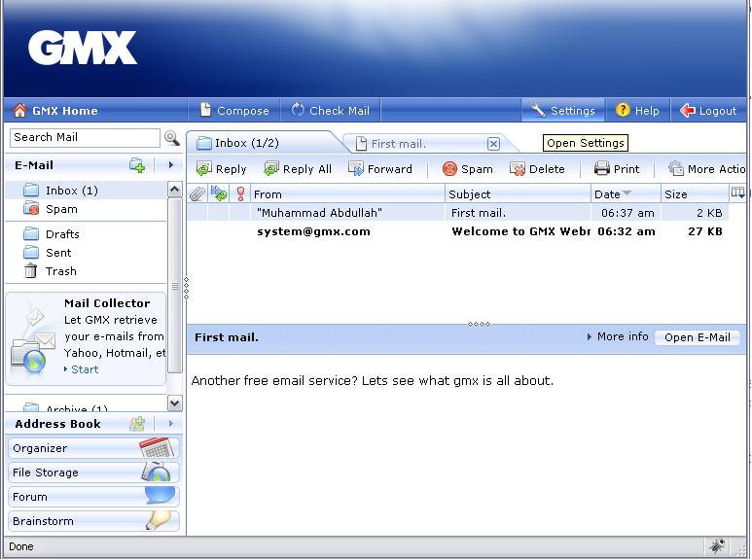Viewport: 752px width, 560px height.
Task: Sort emails by the Size column
Action: click(x=695, y=194)
